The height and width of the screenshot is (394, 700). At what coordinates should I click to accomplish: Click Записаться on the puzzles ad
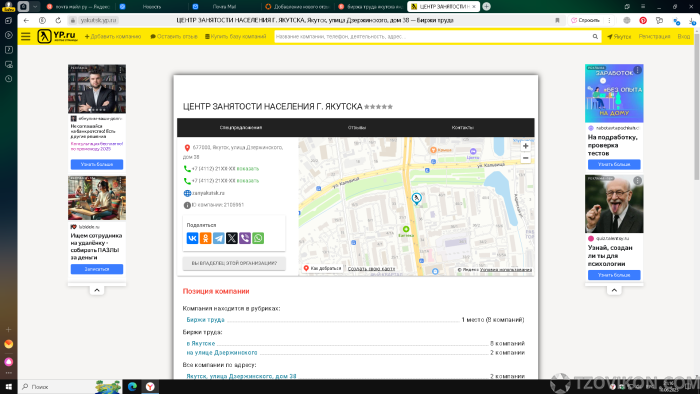click(97, 269)
